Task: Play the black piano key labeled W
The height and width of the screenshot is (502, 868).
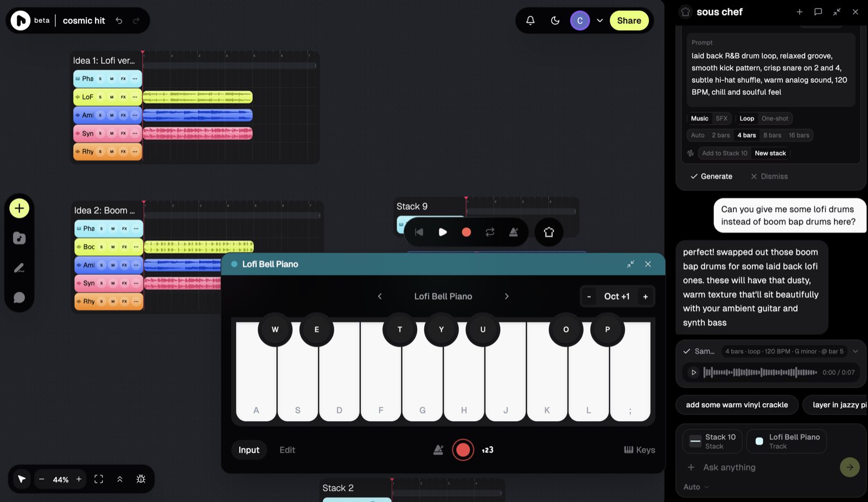Action: [x=275, y=330]
